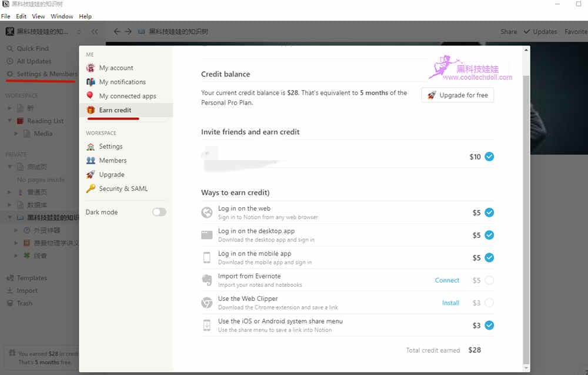Viewport: 588px width, 375px height.
Task: Click the Evernote elephant icon
Action: coord(206,280)
